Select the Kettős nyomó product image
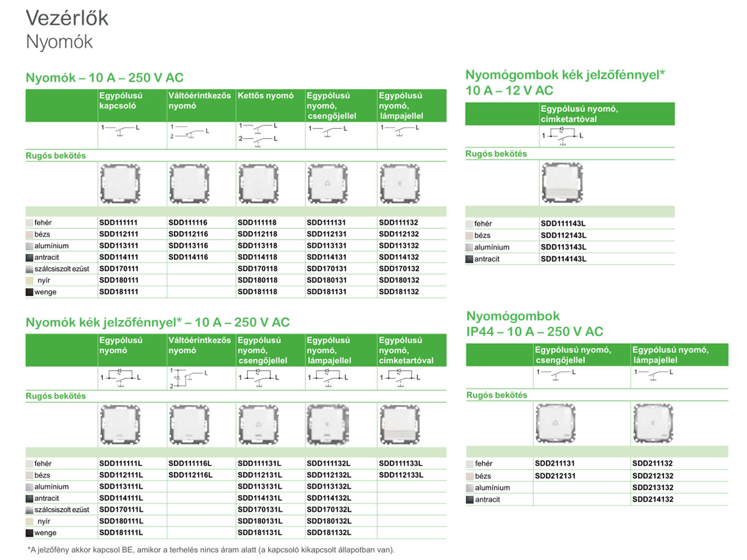Screen dimensions: 747x560 259,184
